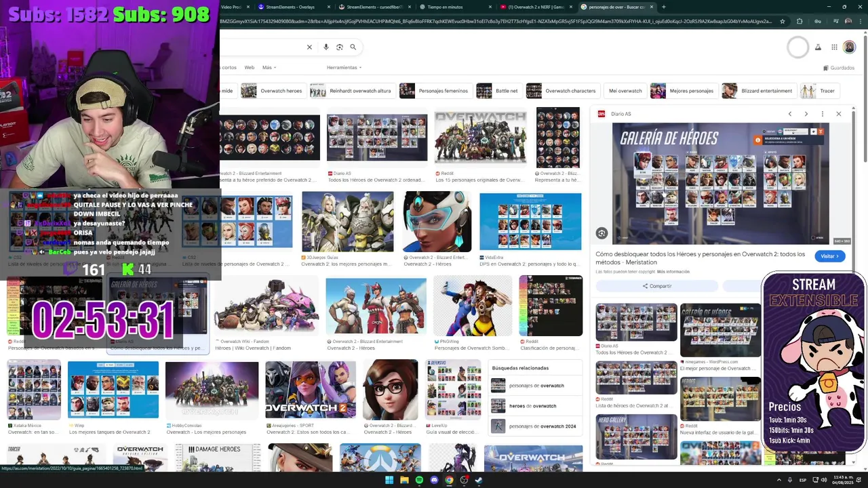Open three-dot options in image preview

823,114
